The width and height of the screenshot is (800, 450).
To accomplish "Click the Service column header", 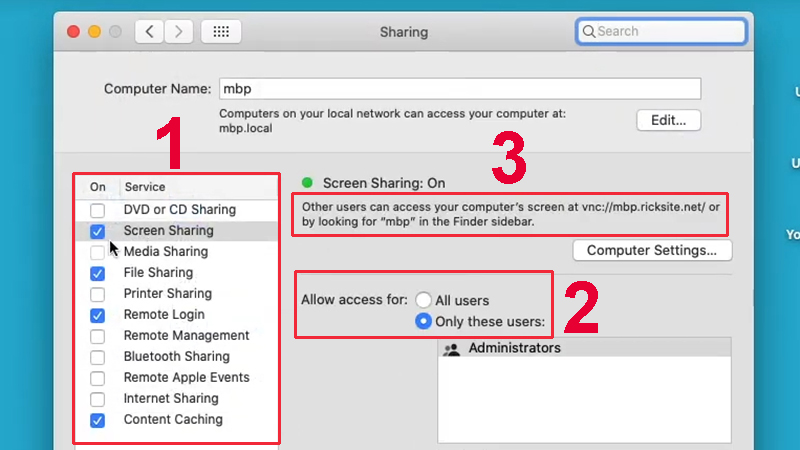I will pyautogui.click(x=145, y=187).
